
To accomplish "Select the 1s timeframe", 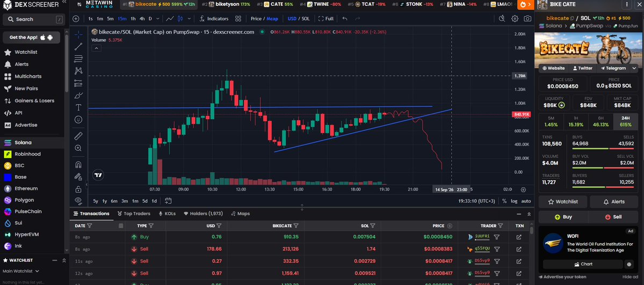I will click(90, 18).
